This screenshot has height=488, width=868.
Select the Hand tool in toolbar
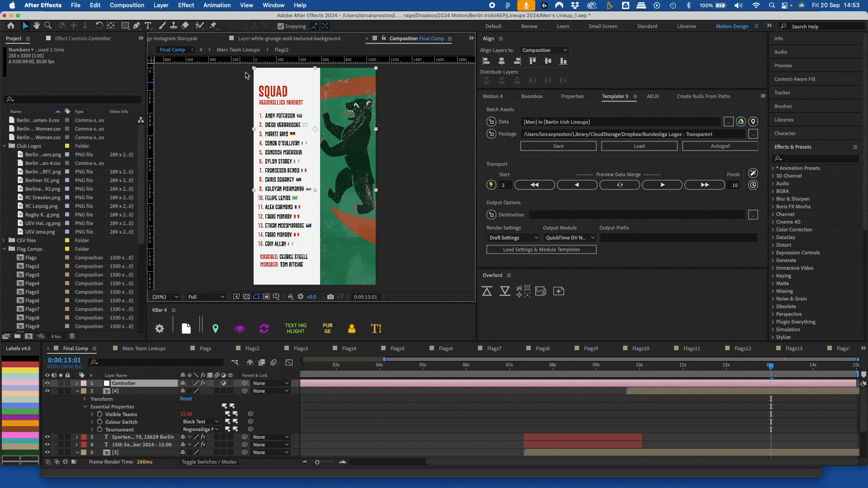(x=36, y=26)
